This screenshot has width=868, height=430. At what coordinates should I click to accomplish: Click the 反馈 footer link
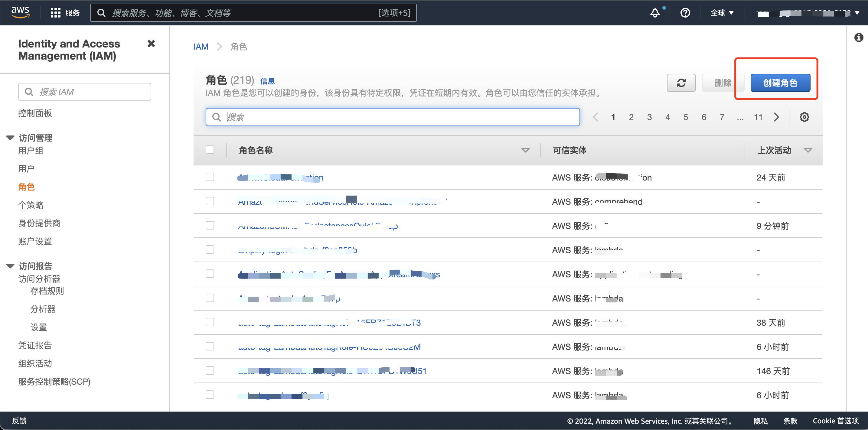coord(19,421)
